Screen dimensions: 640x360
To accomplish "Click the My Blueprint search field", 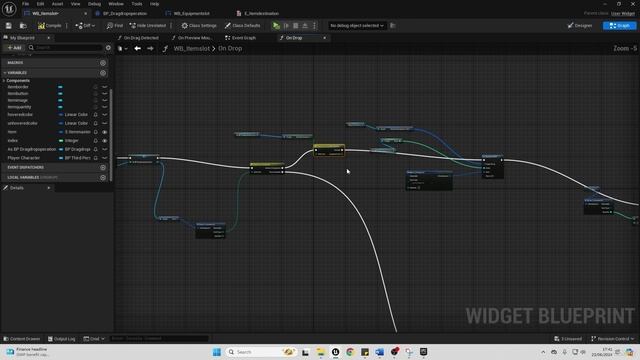I will point(65,48).
